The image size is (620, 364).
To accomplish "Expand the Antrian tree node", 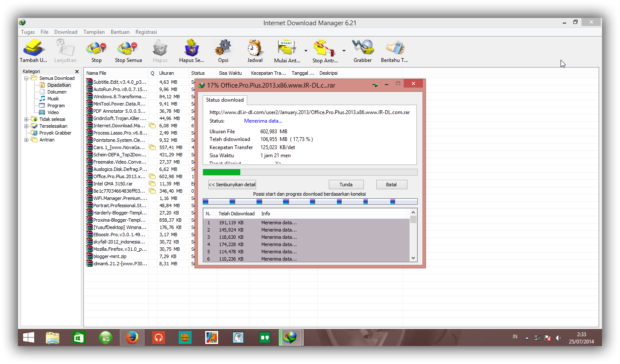I will 27,140.
